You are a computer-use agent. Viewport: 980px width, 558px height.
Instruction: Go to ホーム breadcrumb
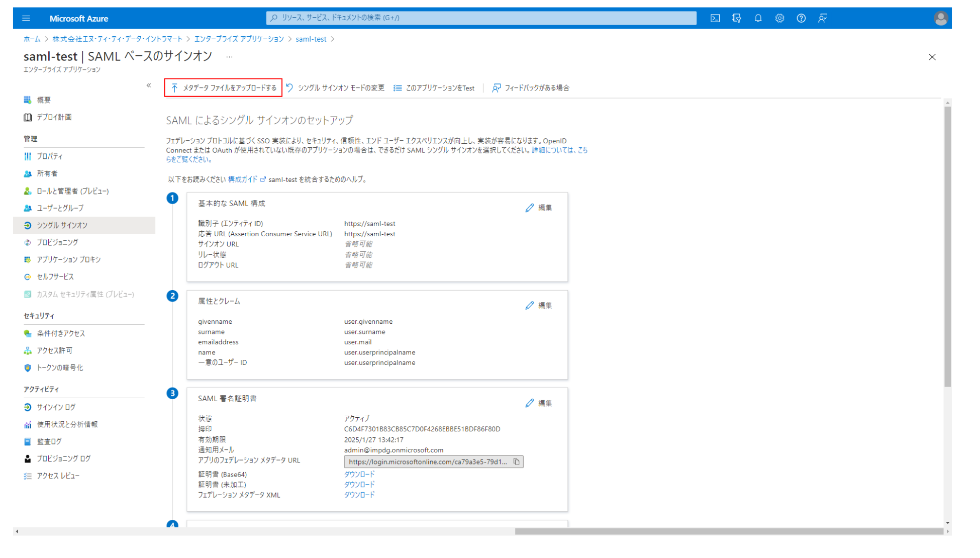(x=32, y=39)
